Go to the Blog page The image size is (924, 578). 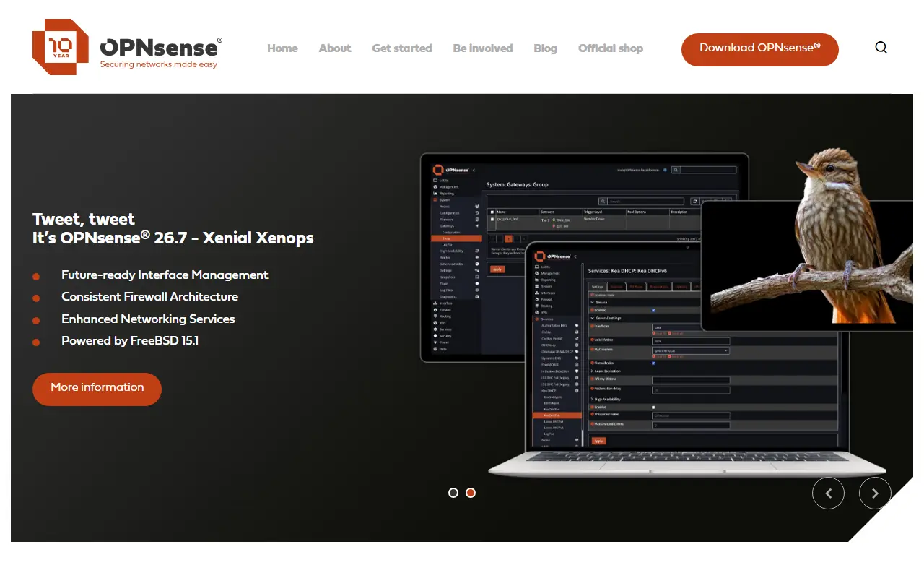(546, 48)
